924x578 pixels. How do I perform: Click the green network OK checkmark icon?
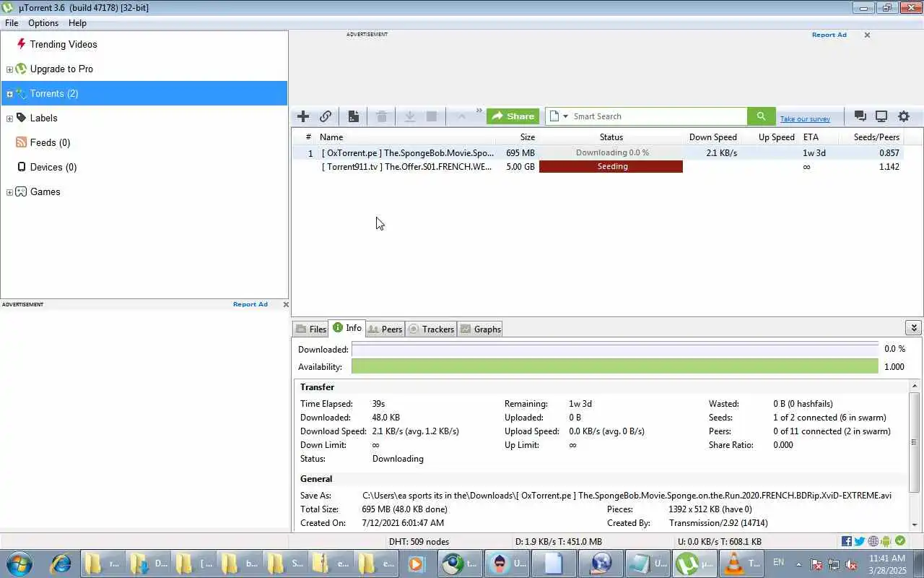[899, 541]
